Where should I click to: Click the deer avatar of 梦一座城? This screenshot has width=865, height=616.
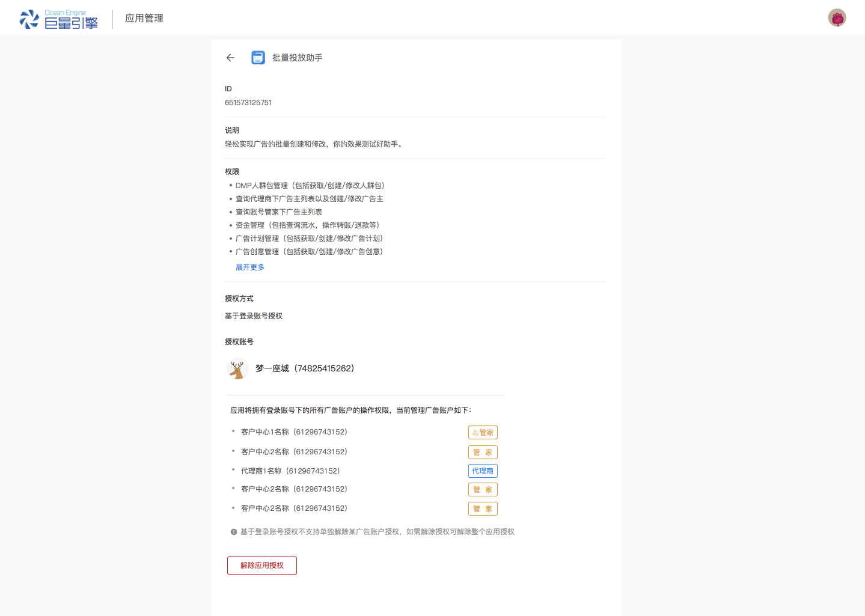coord(237,369)
